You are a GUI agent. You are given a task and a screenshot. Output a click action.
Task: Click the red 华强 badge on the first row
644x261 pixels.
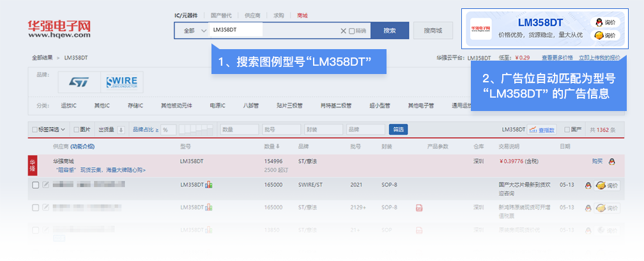(x=33, y=165)
